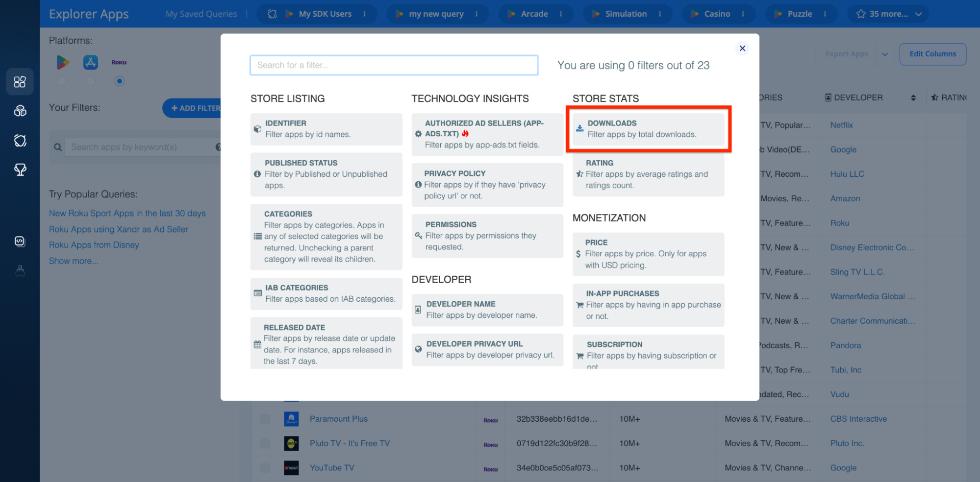Screen dimensions: 980x482
Task: Pick the Developer Privacy URL filter
Action: coord(487,349)
